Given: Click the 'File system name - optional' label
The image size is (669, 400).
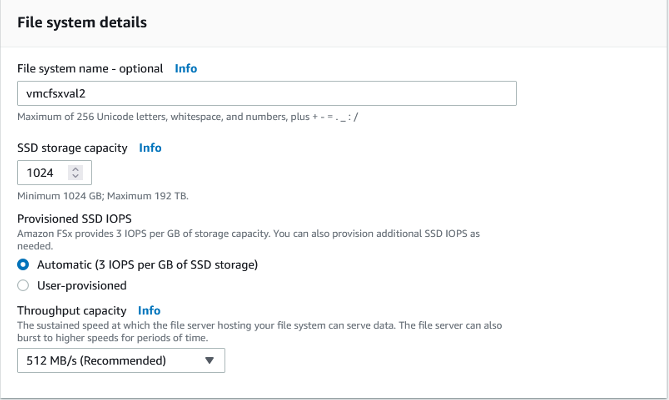Looking at the screenshot, I should tap(90, 68).
